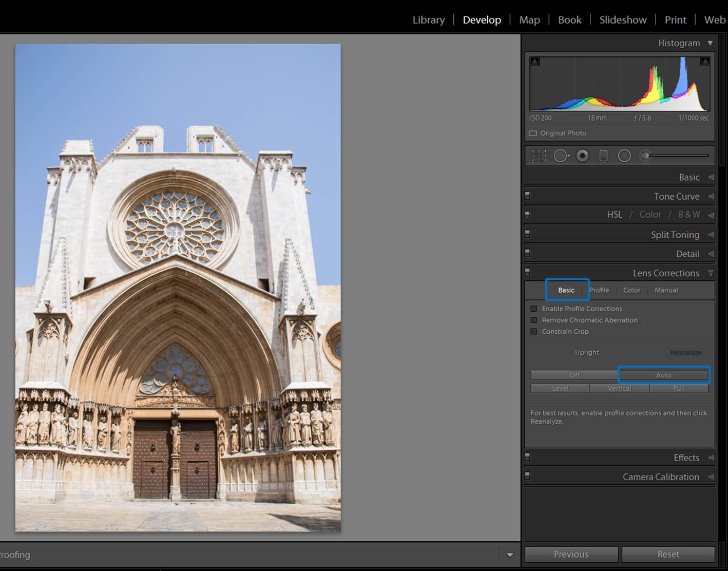Select the Crop Overlay tool
Image resolution: width=728 pixels, height=571 pixels.
pyautogui.click(x=538, y=156)
